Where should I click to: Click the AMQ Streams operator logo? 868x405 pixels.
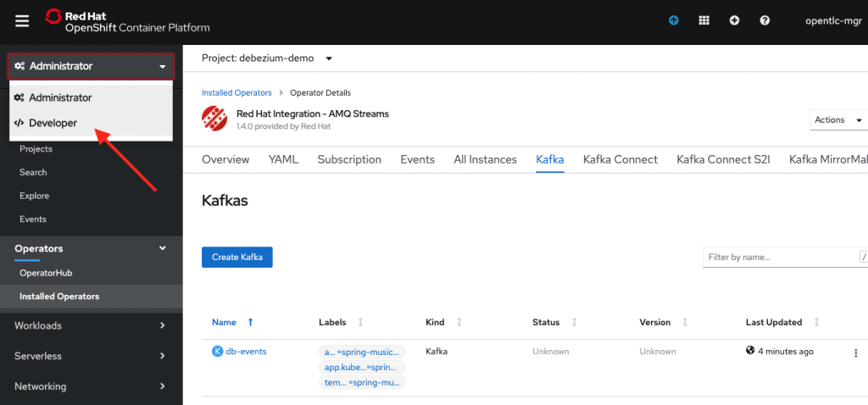tap(214, 119)
